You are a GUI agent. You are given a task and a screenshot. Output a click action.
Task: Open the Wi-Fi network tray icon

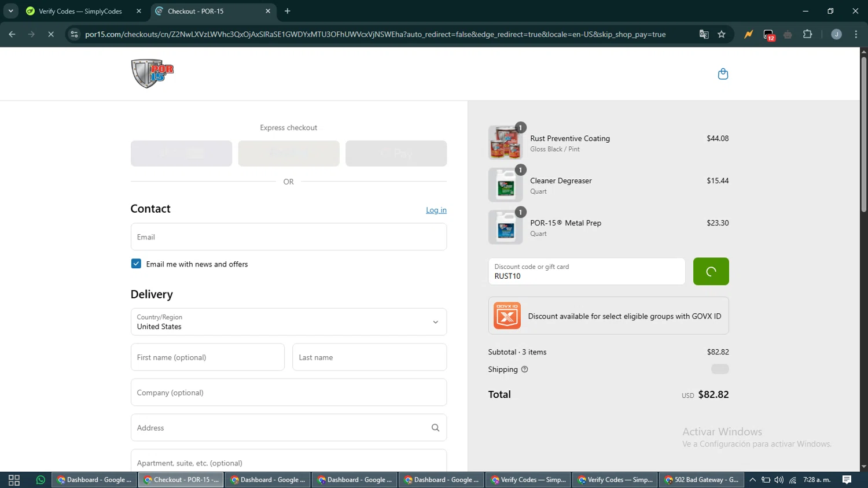pyautogui.click(x=793, y=480)
